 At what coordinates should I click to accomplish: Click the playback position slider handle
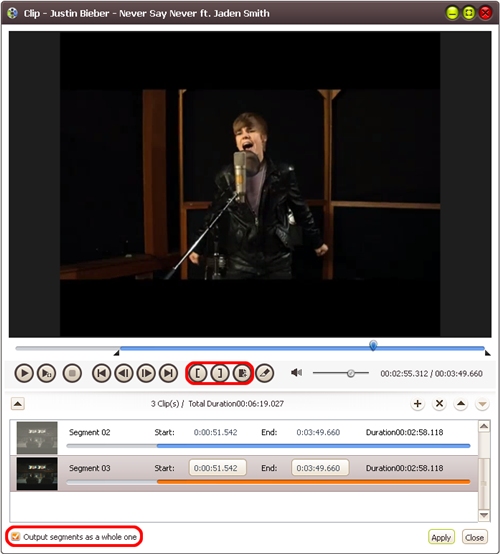(373, 345)
